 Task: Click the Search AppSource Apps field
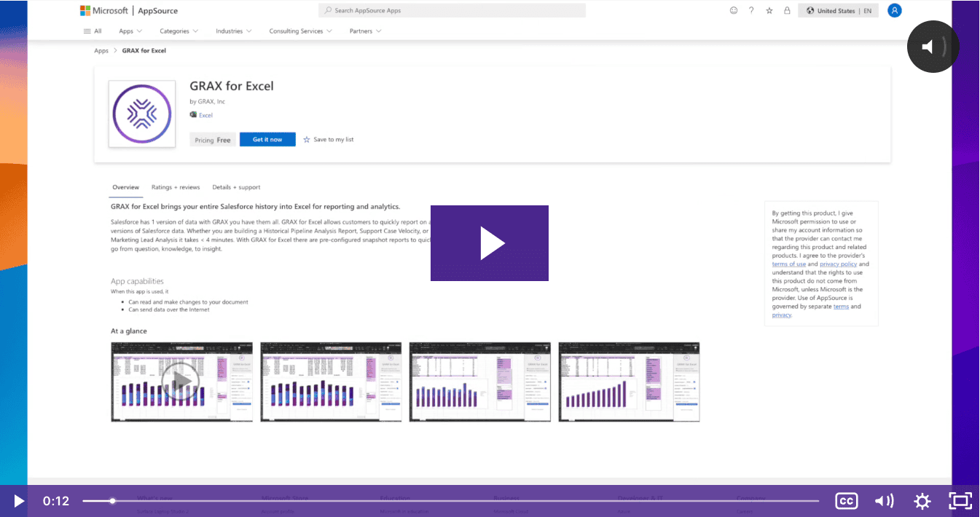pos(452,10)
